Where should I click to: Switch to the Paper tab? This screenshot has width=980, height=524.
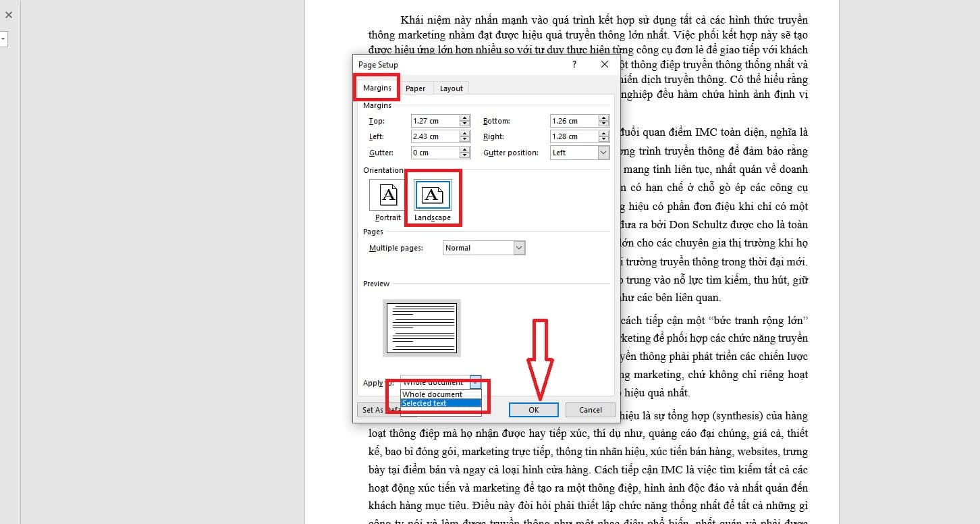(x=416, y=88)
